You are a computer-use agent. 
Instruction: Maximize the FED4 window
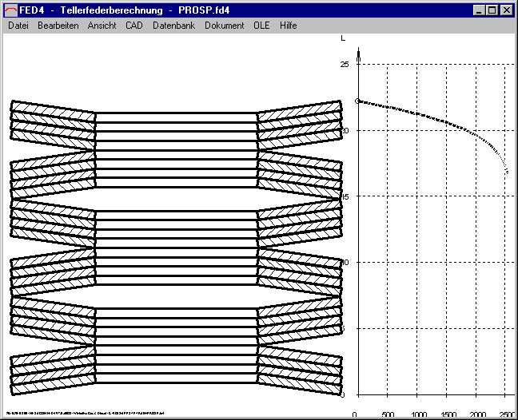491,10
